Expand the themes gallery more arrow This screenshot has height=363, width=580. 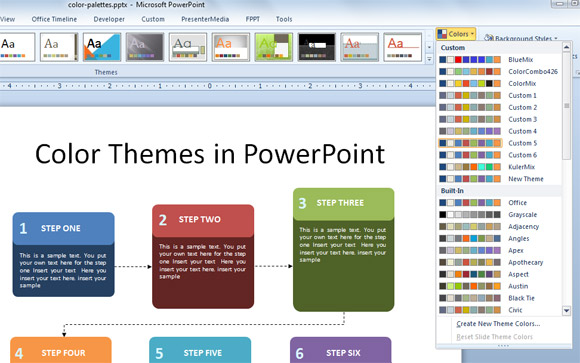tap(429, 59)
